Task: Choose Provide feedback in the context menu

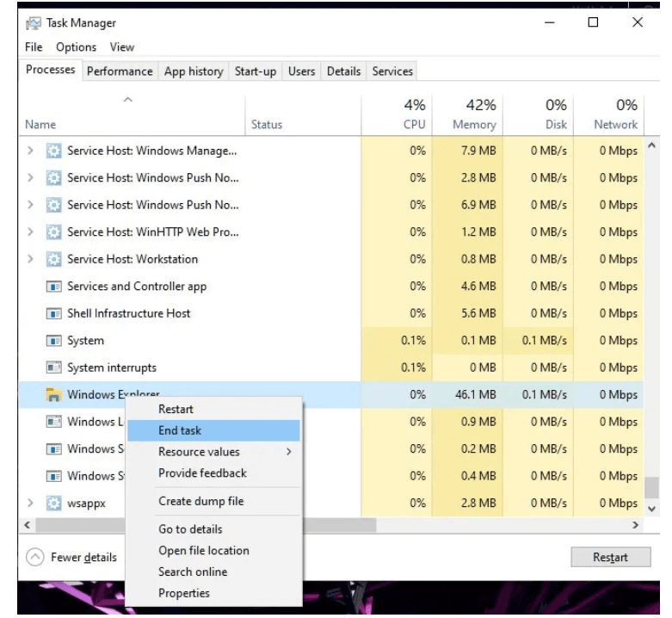Action: (213, 473)
